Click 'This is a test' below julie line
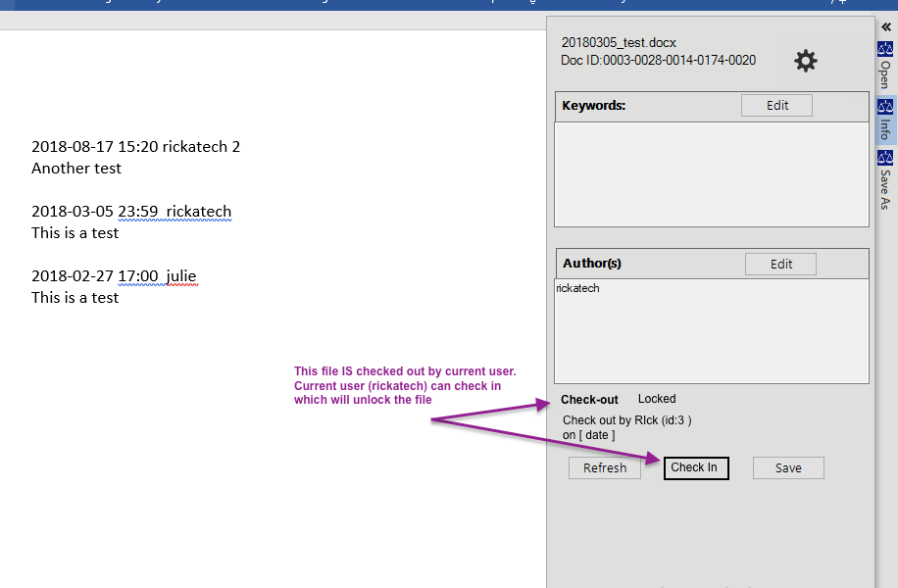Viewport: 898px width, 588px height. (x=75, y=298)
